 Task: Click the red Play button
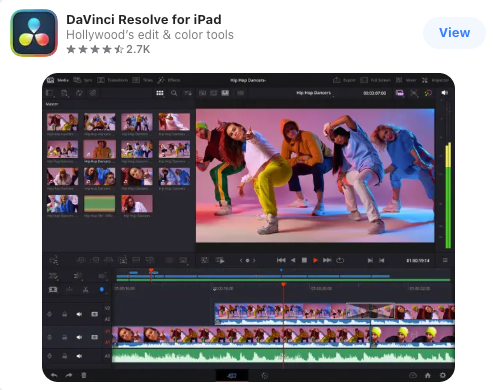coord(315,260)
